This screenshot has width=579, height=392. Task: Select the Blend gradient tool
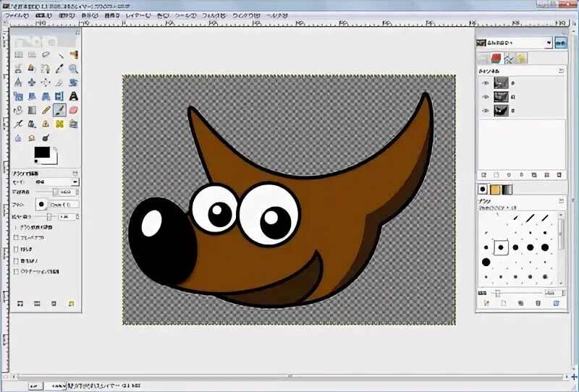point(32,110)
